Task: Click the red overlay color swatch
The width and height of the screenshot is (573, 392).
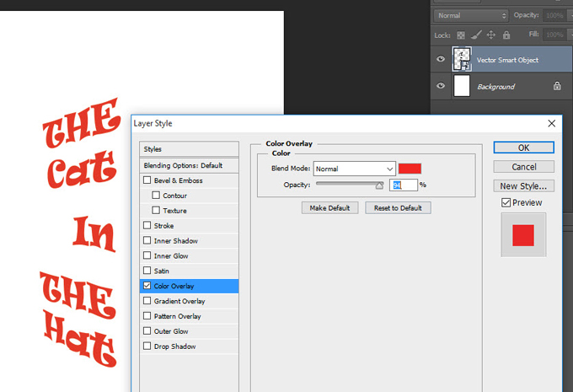Action: [x=410, y=169]
